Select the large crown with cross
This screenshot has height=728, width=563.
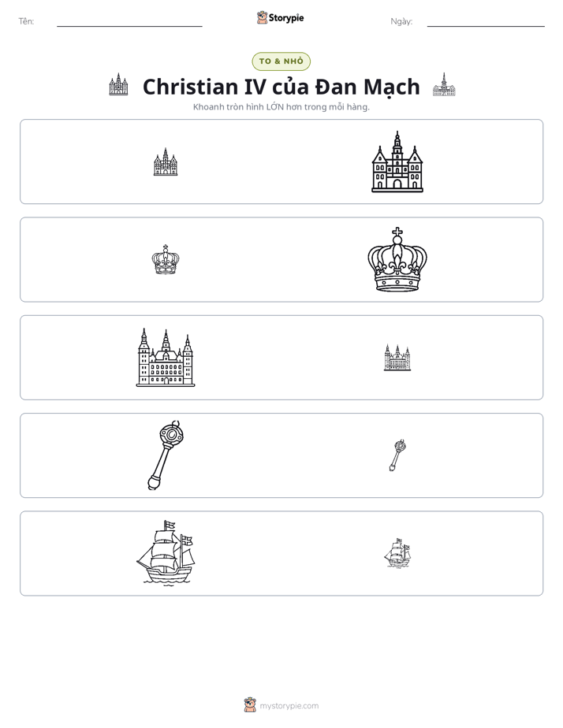point(397,259)
